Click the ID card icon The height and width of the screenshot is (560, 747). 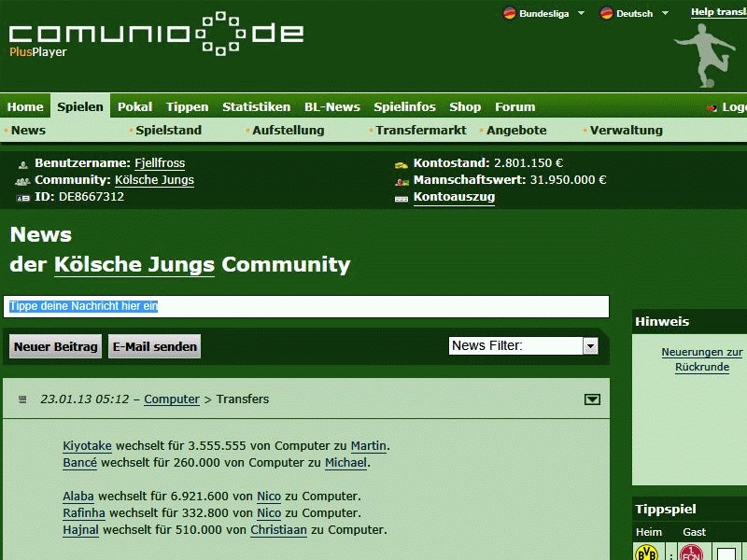(22, 198)
